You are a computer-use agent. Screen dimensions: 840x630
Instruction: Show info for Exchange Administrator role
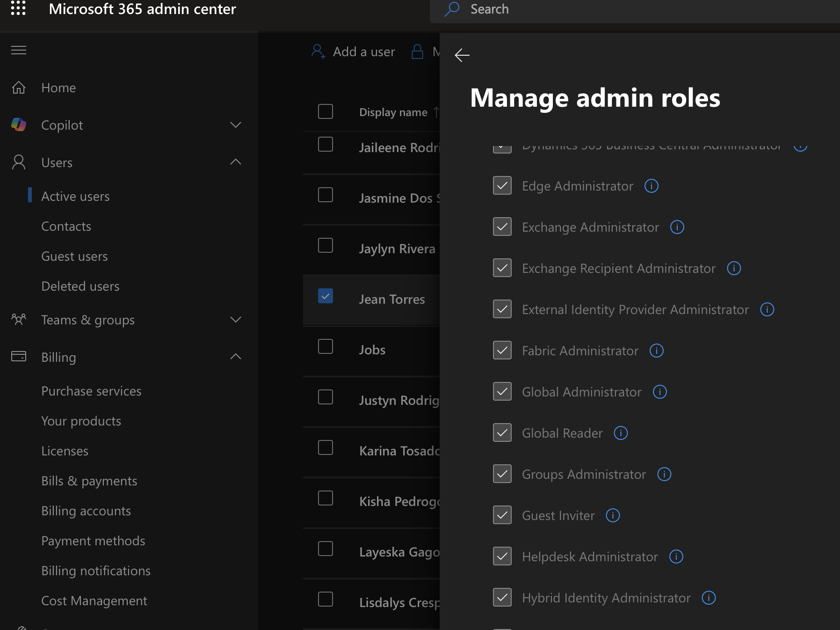[677, 227]
